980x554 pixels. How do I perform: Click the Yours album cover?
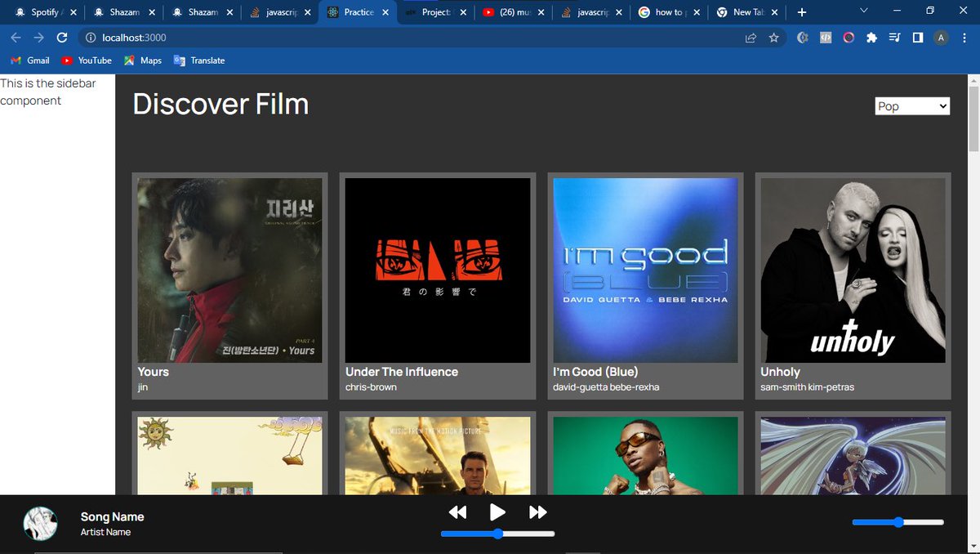point(229,270)
